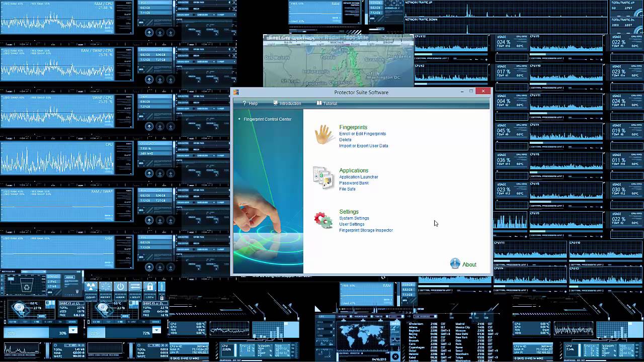Click the Protector Suite title bar app icon
The width and height of the screenshot is (644, 362).
[236, 93]
